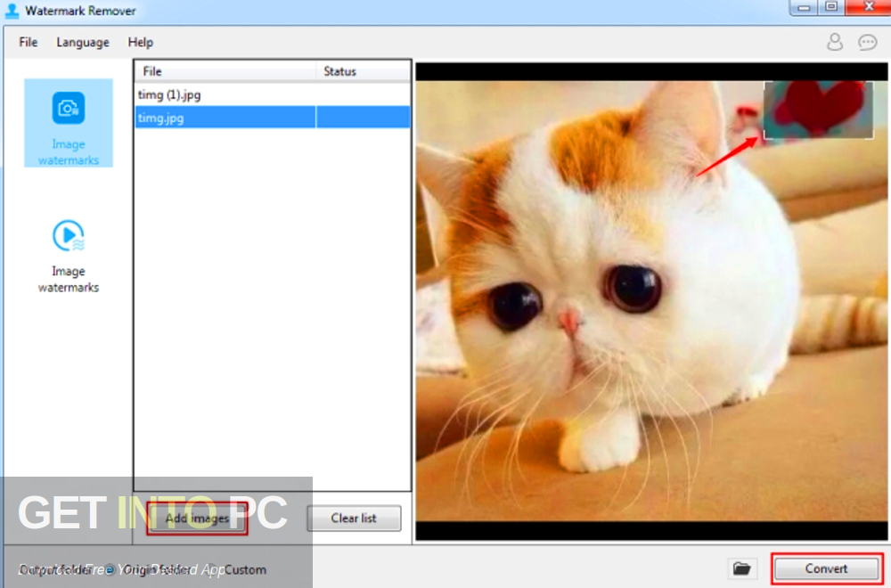Screen dimensions: 891x588
Task: Open the feedback chat bubble icon
Action: coord(867,42)
